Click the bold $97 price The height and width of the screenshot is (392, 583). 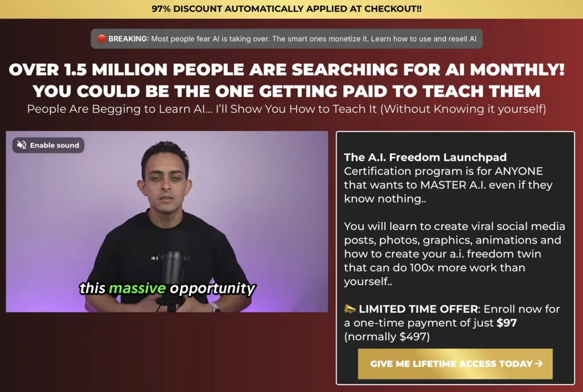[x=507, y=323]
